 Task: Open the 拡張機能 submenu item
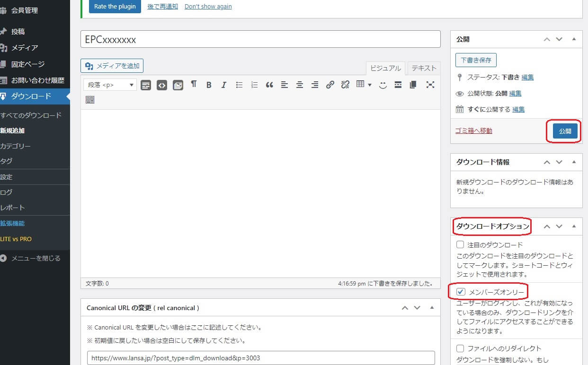pos(13,223)
